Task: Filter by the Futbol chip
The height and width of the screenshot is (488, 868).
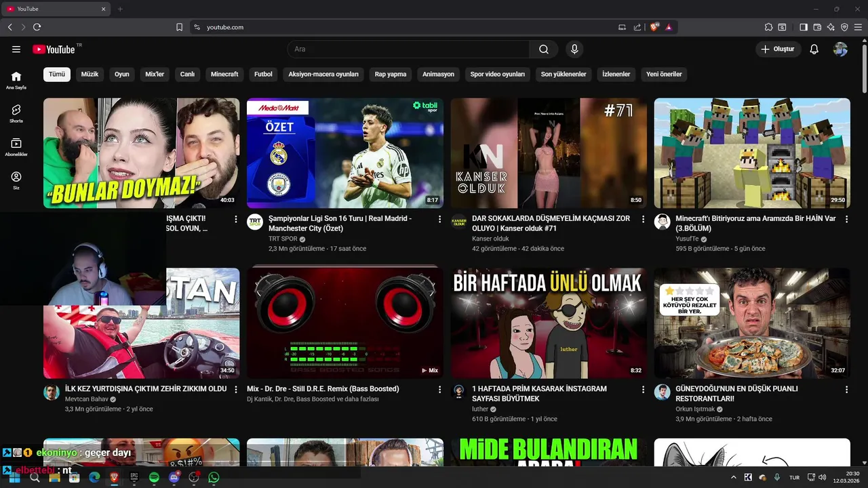Action: click(x=263, y=74)
